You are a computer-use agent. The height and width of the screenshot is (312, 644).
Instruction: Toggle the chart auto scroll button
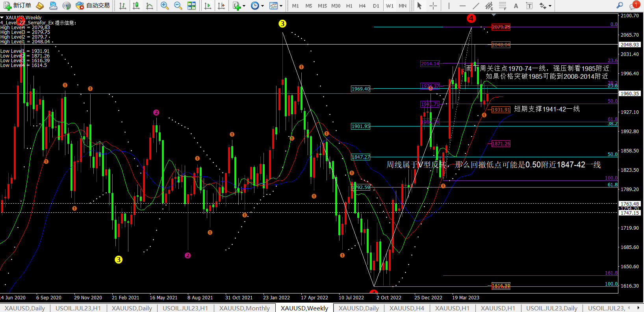pos(208,6)
